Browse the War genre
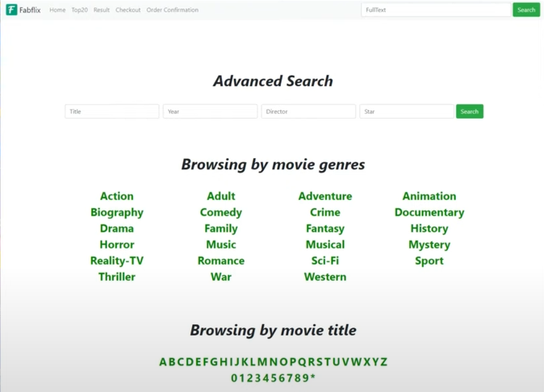This screenshot has height=392, width=544. [221, 277]
